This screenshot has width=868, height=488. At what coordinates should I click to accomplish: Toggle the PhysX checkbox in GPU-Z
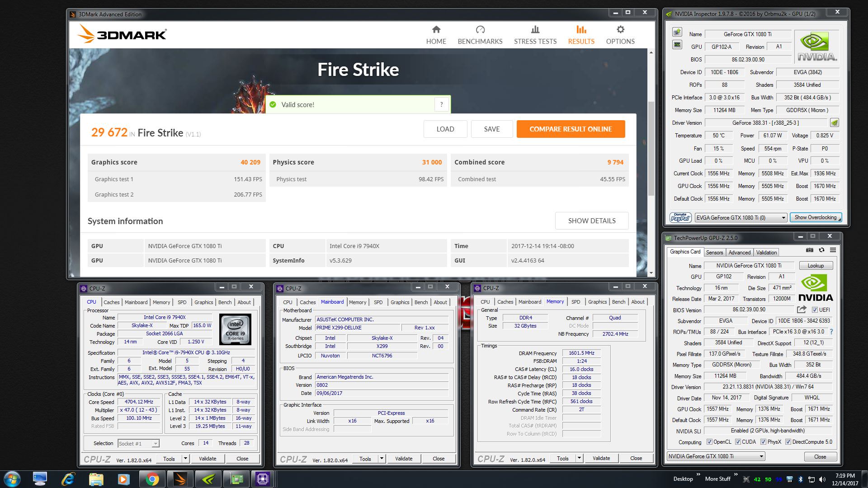(763, 442)
